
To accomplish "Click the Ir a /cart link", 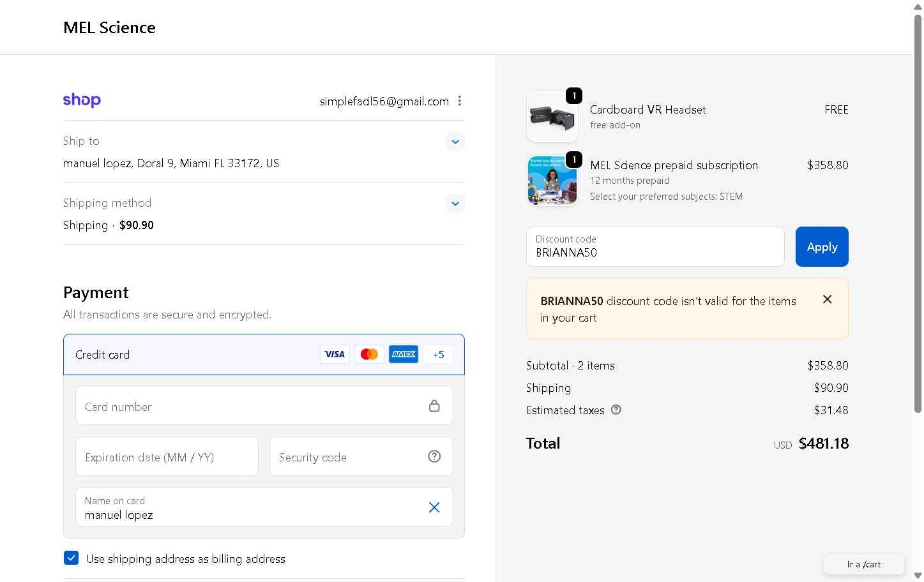I will 864,564.
